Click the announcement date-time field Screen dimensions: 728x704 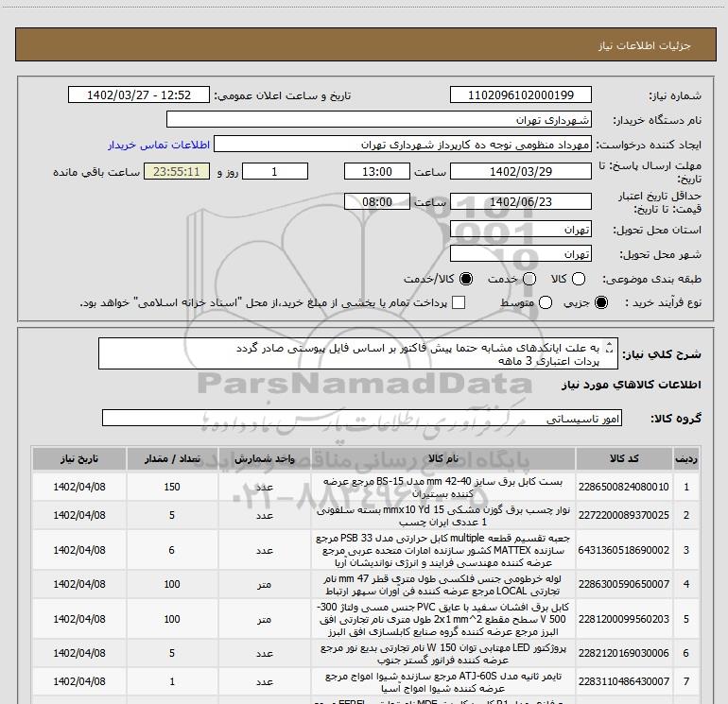tap(139, 95)
